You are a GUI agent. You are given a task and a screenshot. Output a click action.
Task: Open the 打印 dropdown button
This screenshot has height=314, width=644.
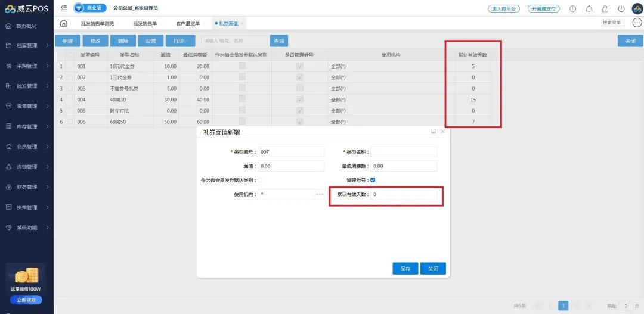pyautogui.click(x=179, y=41)
